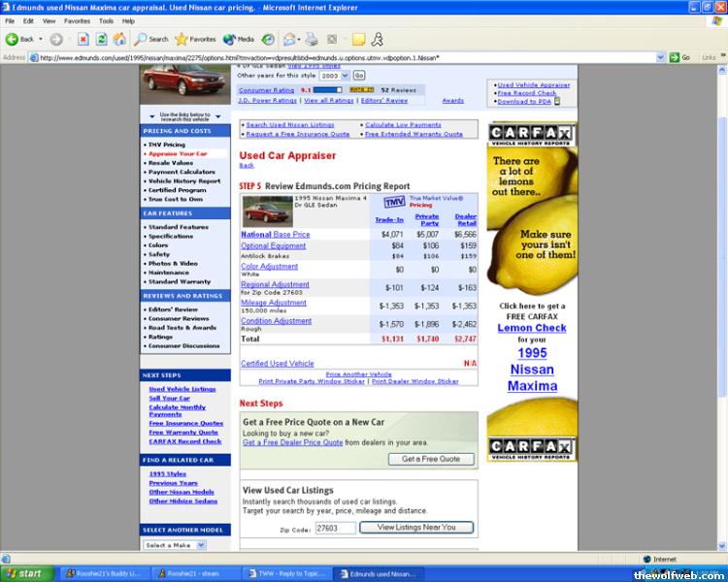Click the Get a Free Quote button

[x=431, y=459]
